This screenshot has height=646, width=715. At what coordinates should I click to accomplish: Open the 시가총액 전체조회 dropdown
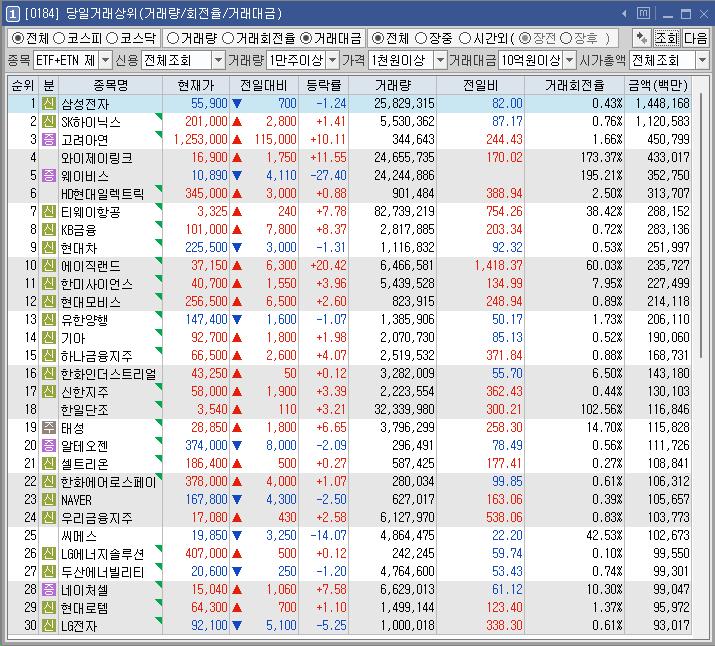point(702,60)
